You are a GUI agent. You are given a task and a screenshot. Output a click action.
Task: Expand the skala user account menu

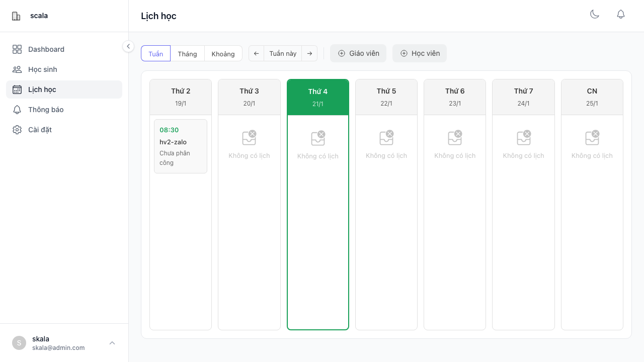pos(112,343)
